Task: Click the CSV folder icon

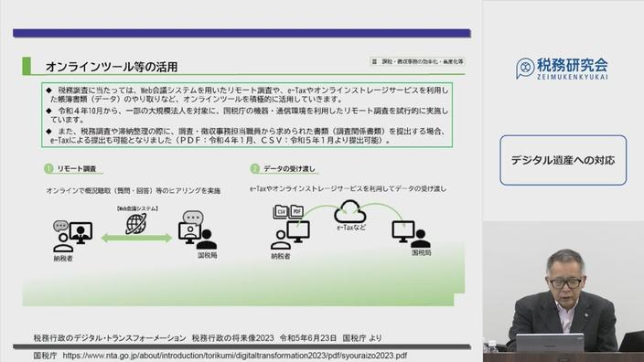Action: [x=281, y=211]
